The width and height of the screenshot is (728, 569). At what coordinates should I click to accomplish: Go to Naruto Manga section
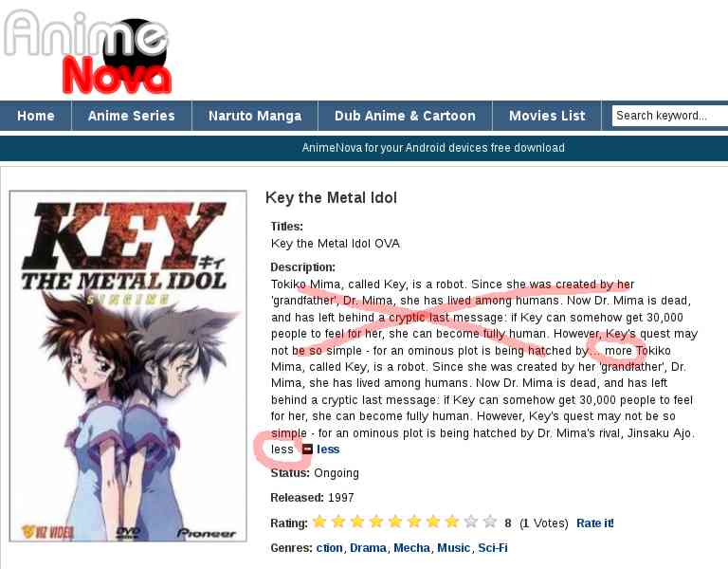255,116
